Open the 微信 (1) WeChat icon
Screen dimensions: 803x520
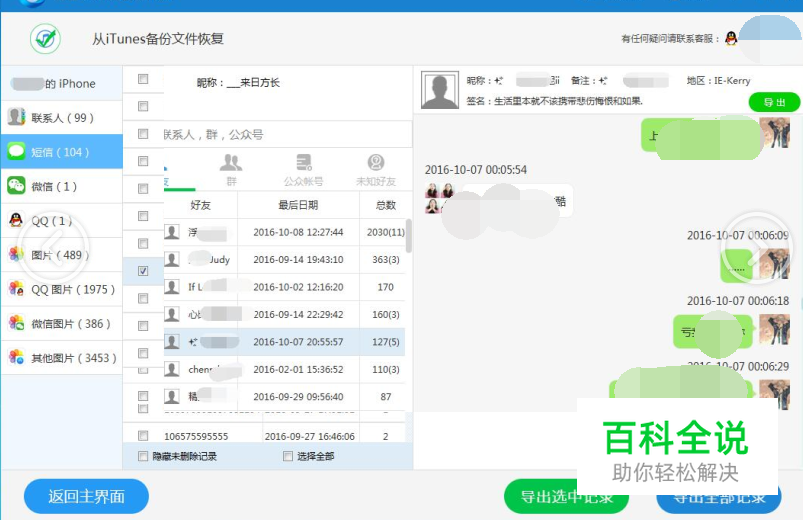coord(16,186)
